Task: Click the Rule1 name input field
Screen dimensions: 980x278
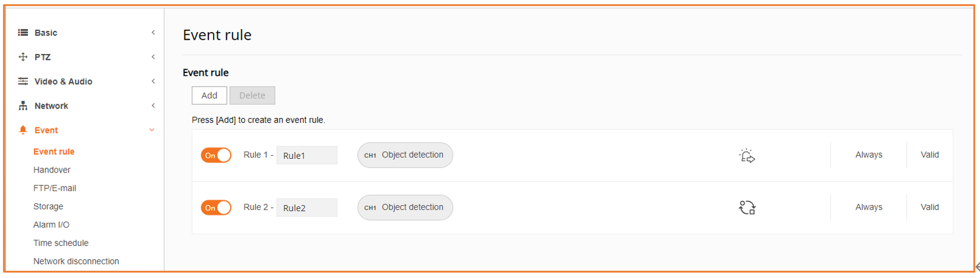Action: 307,155
